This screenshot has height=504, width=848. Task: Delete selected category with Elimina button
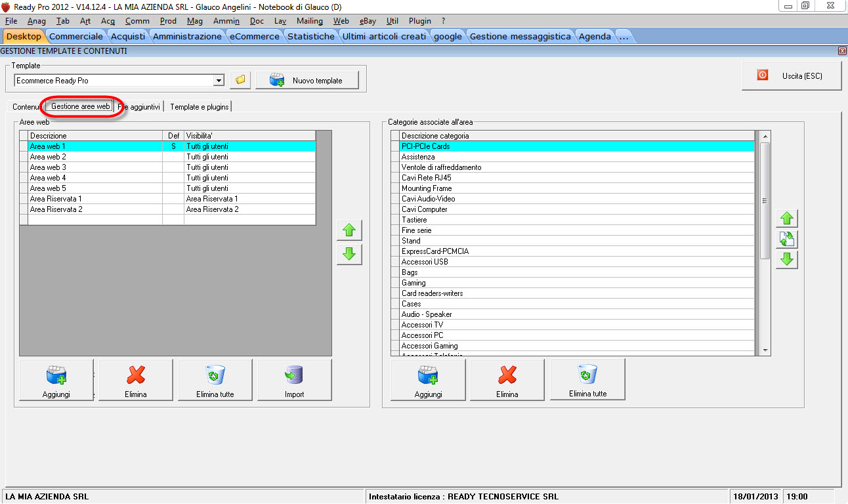507,380
